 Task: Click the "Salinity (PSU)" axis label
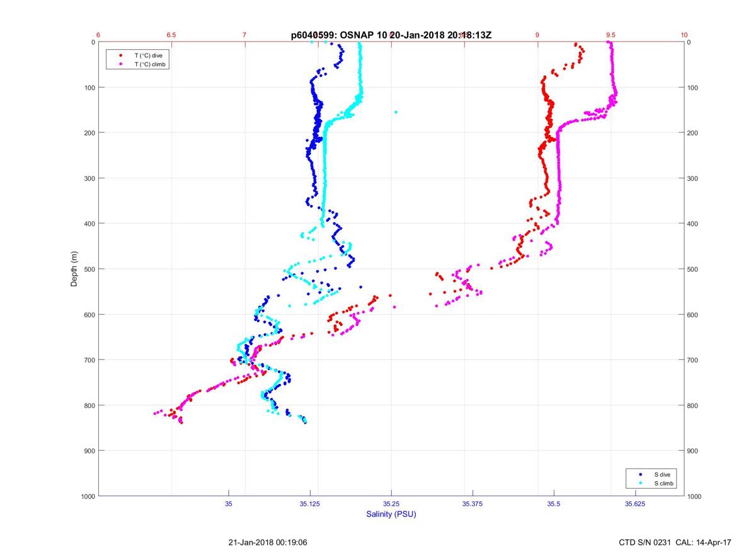pos(391,514)
